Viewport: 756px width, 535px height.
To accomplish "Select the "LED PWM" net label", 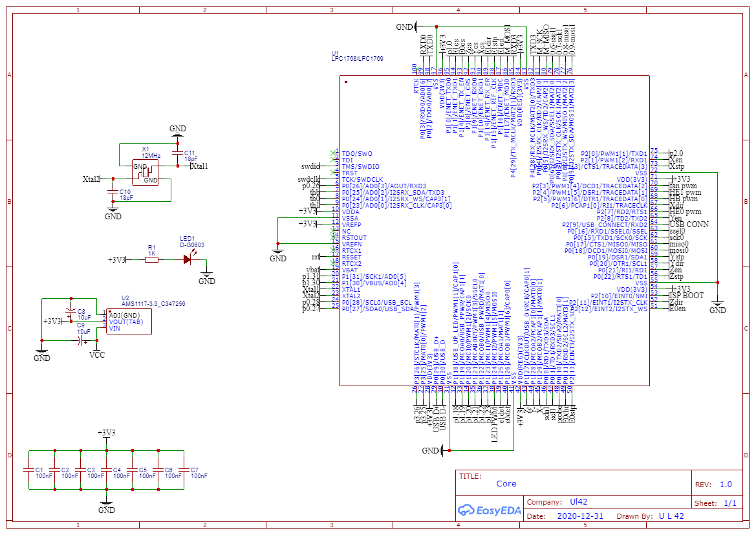I will pyautogui.click(x=494, y=424).
